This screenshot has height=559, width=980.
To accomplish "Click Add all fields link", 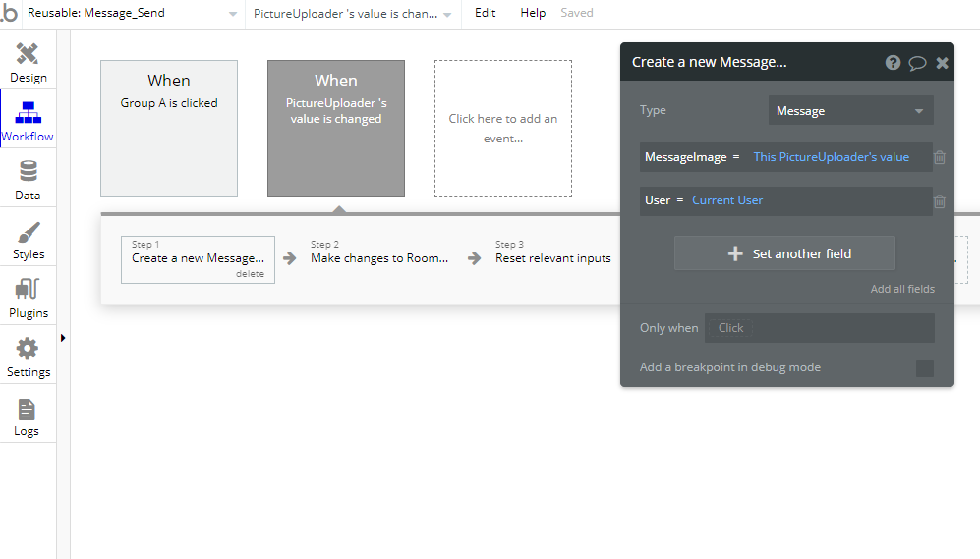I will (902, 289).
